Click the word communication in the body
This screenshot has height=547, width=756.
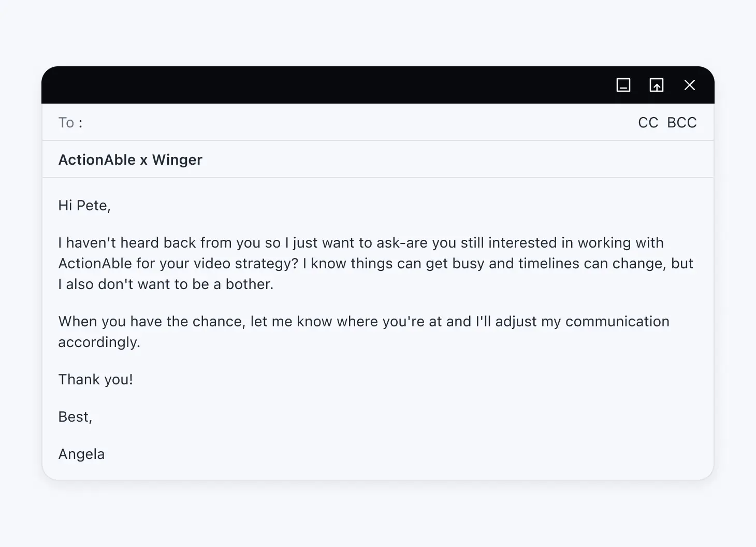pyautogui.click(x=617, y=322)
